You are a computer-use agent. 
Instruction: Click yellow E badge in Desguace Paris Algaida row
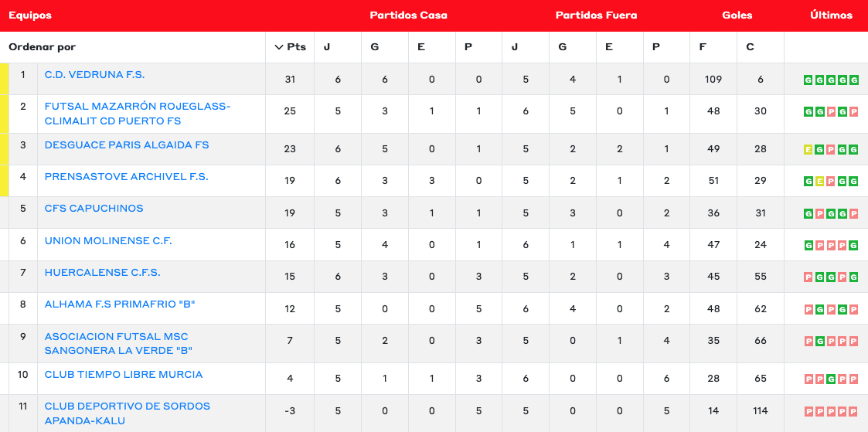point(808,150)
